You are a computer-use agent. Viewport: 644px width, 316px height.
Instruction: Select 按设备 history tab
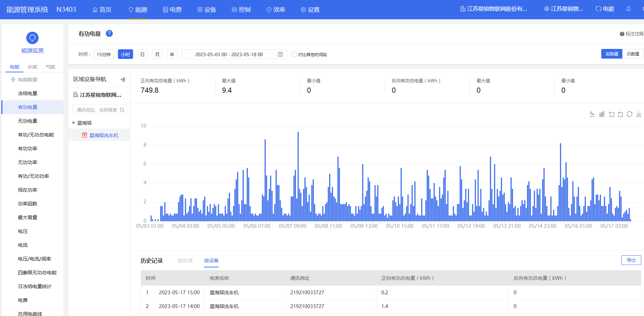pos(211,261)
